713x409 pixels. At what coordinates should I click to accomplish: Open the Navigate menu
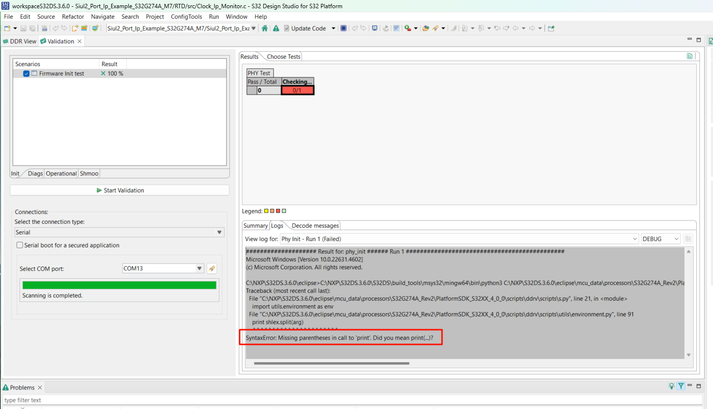pos(103,16)
